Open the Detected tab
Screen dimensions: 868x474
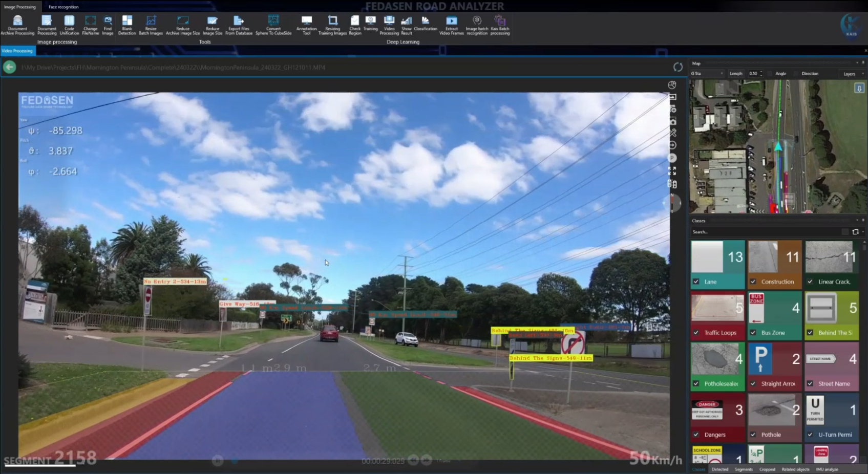(719, 469)
